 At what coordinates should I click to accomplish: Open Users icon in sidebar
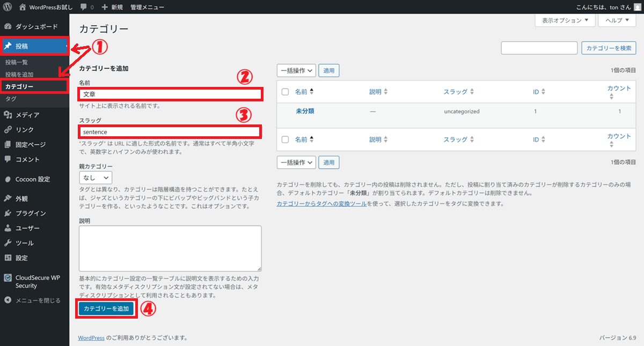coord(8,228)
